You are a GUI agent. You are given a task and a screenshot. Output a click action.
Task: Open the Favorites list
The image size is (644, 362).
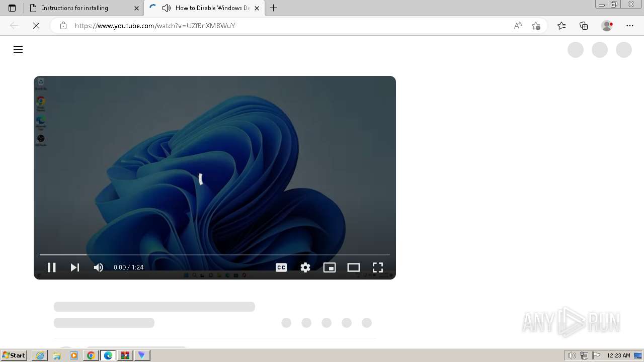coord(561,26)
